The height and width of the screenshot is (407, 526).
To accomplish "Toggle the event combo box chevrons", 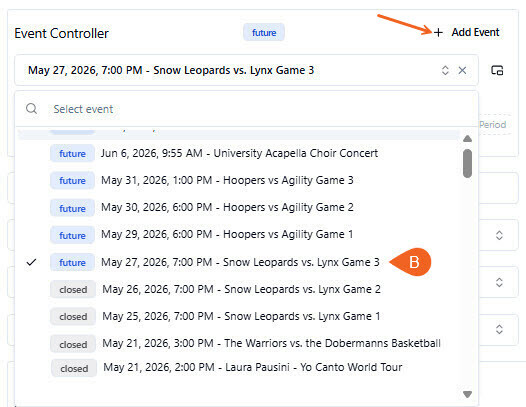I will 445,70.
